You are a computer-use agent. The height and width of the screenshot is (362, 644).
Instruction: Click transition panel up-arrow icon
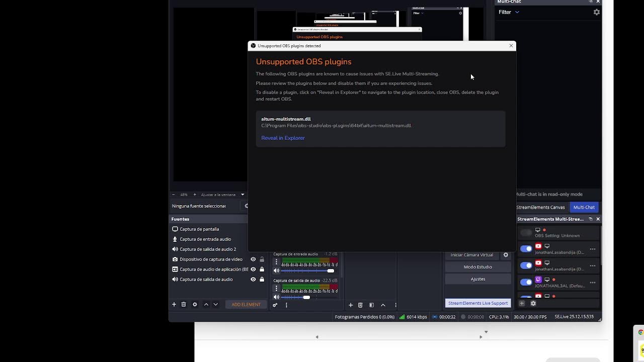(x=383, y=305)
